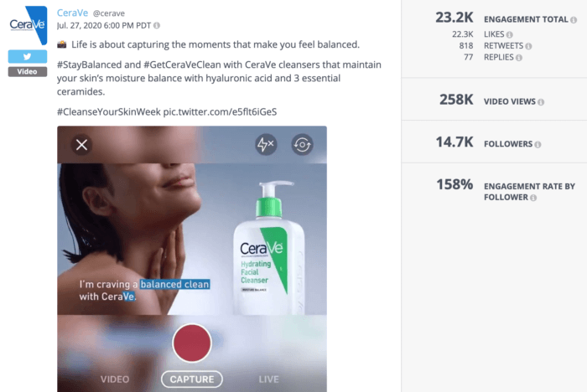This screenshot has height=392, width=587.
Task: Select the LIVE mode tab
Action: pyautogui.click(x=269, y=379)
